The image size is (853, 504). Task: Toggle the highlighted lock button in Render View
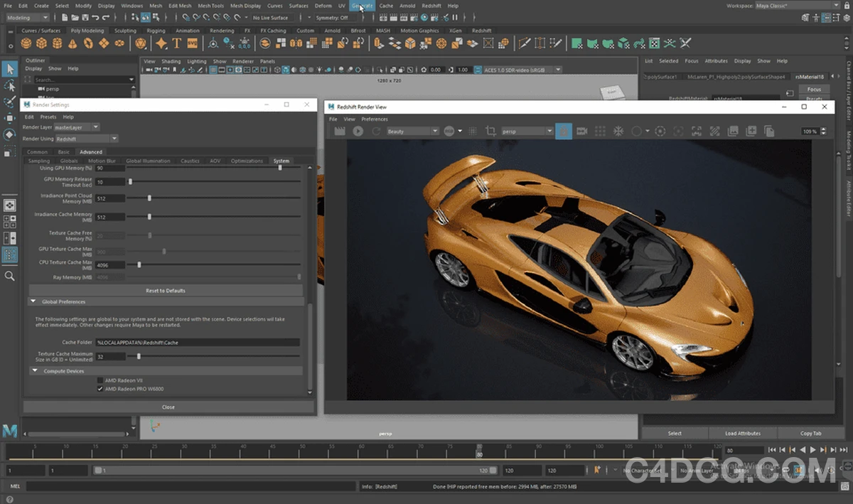tap(563, 132)
